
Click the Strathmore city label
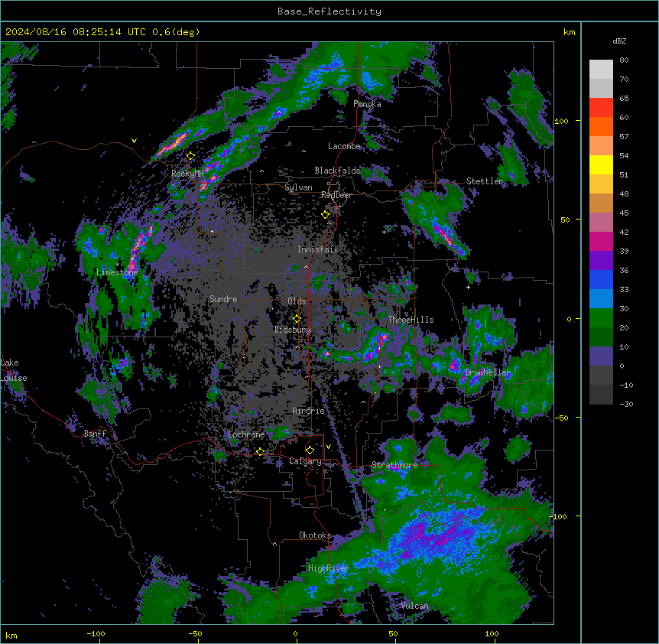pos(394,465)
